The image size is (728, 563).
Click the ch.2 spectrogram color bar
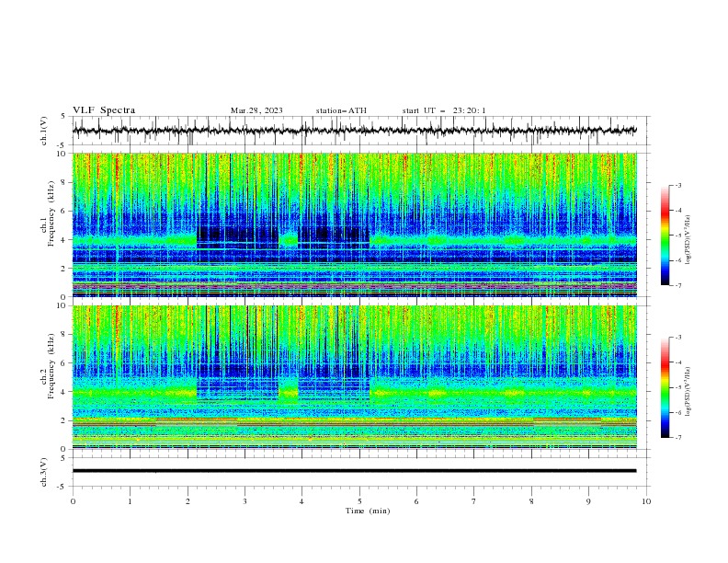pos(665,387)
